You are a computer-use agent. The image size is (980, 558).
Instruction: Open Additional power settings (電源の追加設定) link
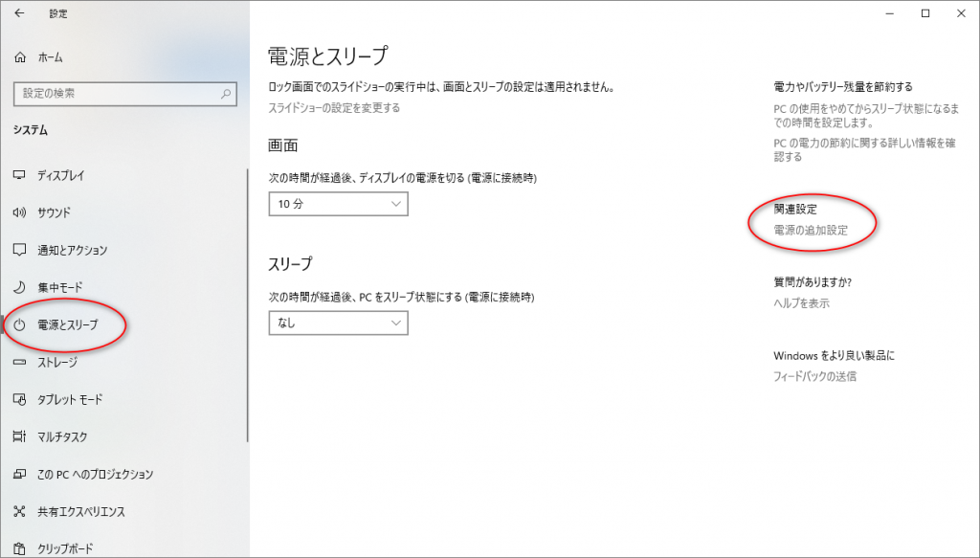pos(811,231)
